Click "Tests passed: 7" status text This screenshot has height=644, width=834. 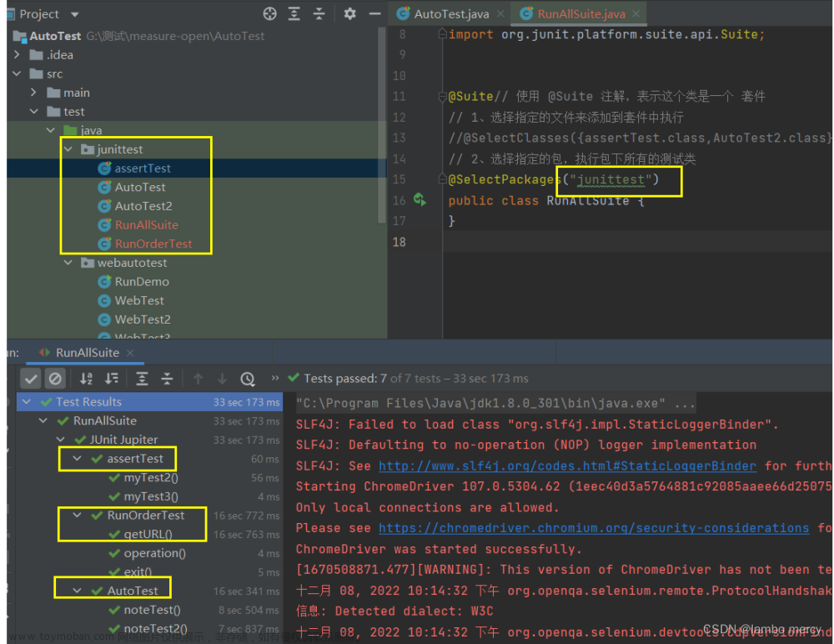click(x=345, y=379)
